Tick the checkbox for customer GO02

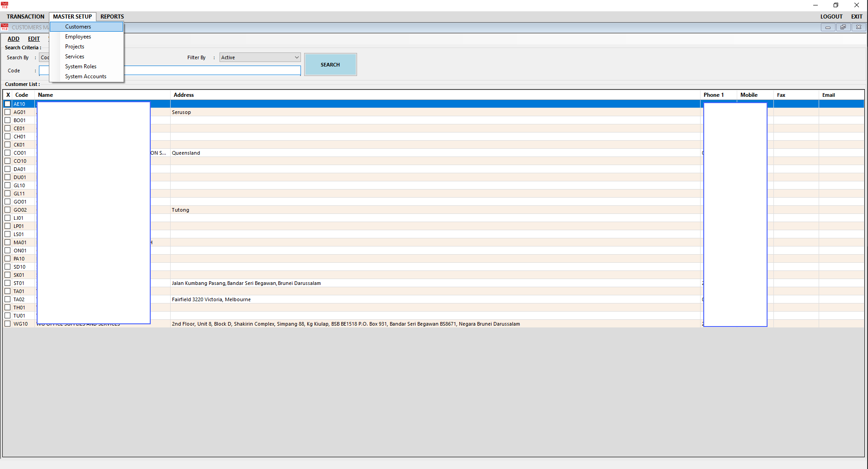tap(8, 210)
